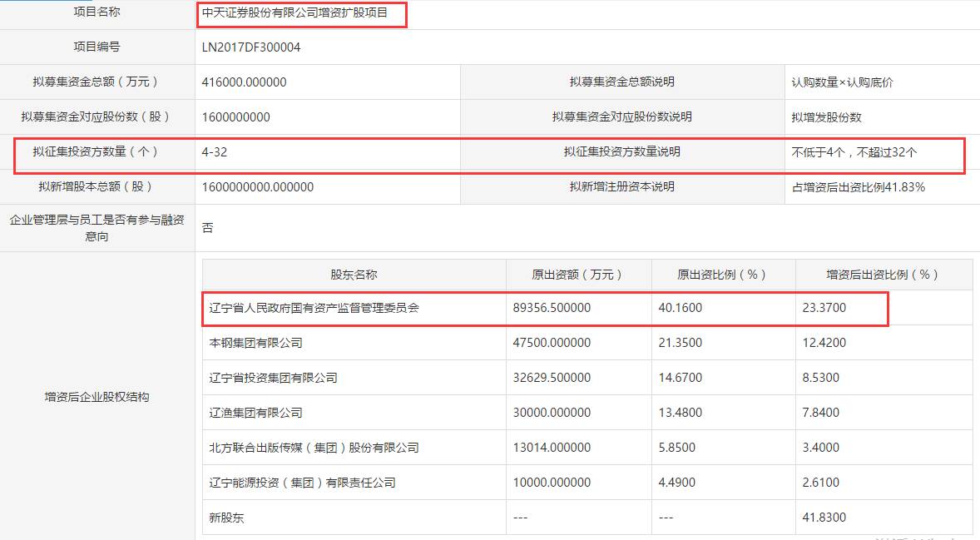
Task: Select new shareholder ratio 41.8300
Action: [824, 518]
